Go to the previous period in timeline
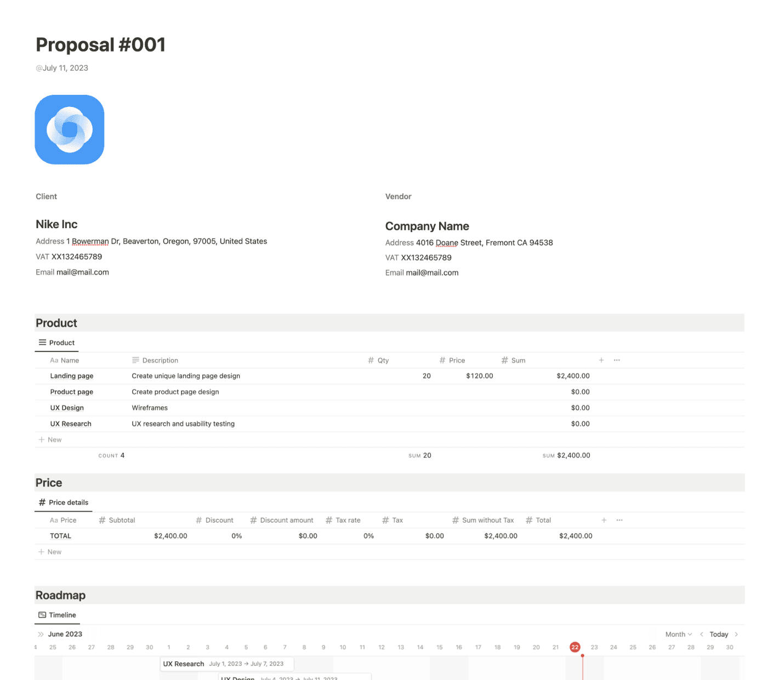 click(x=702, y=634)
